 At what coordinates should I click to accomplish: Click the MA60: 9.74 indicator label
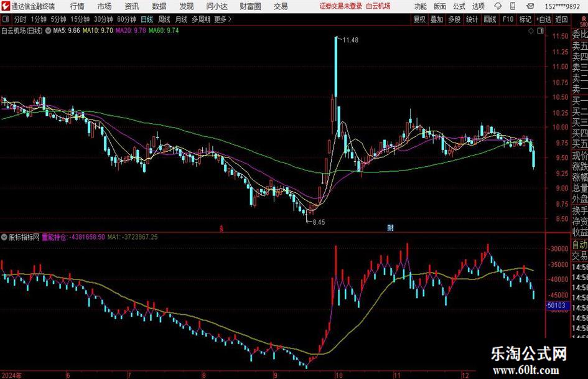coord(164,30)
